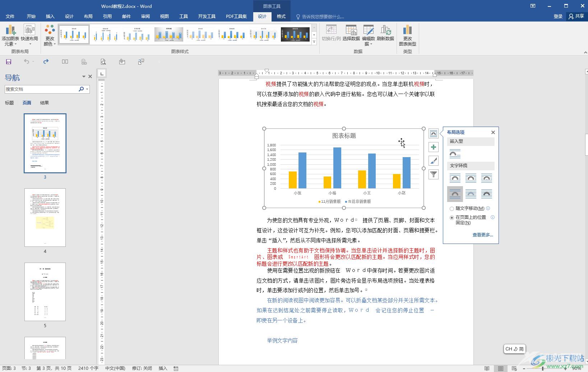The image size is (588, 372).
Task: Open the PDF工具集 tab
Action: 236,17
